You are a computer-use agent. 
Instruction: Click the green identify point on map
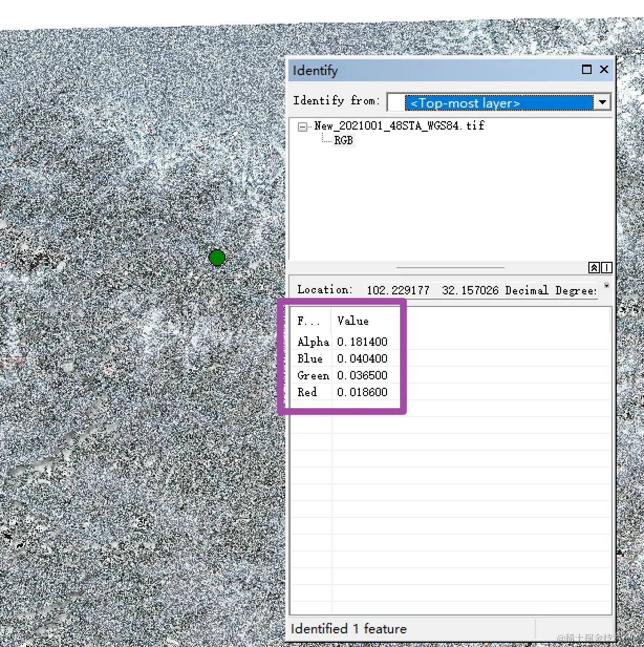pyautogui.click(x=217, y=258)
